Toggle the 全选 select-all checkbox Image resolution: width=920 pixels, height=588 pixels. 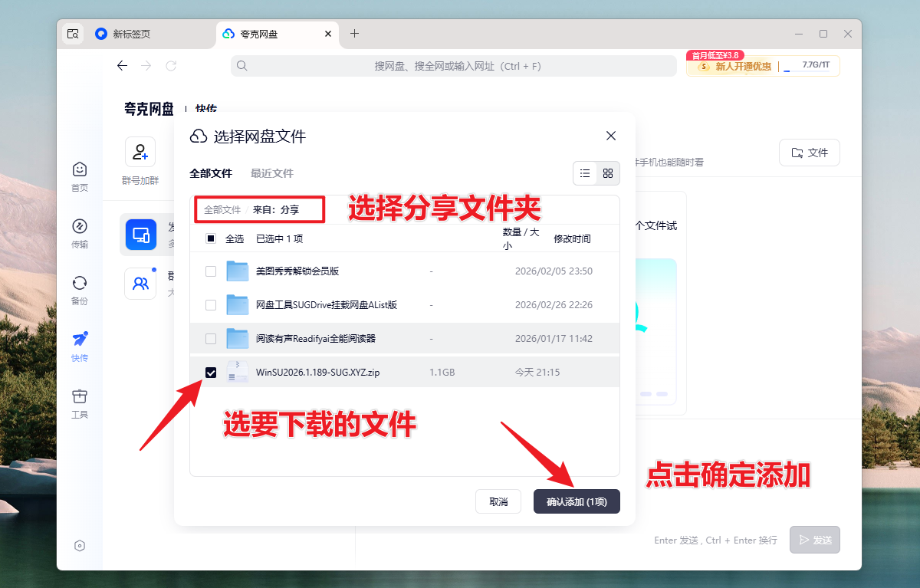(211, 238)
